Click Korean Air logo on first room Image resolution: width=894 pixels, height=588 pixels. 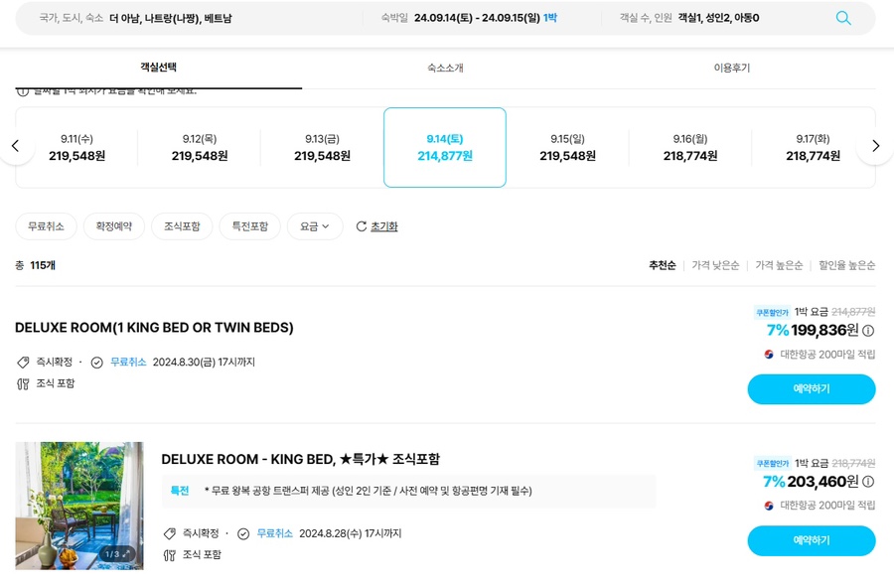click(x=769, y=355)
